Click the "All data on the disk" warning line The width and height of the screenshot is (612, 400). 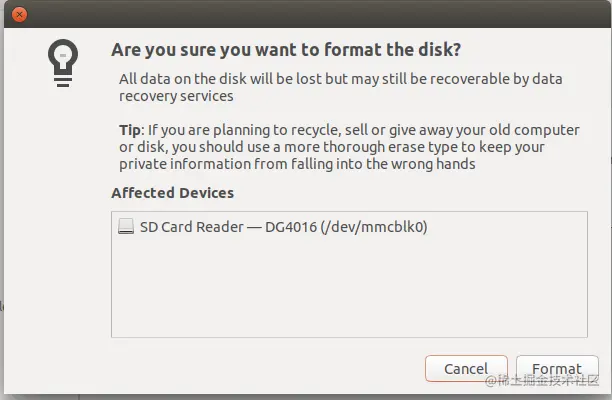click(x=340, y=78)
